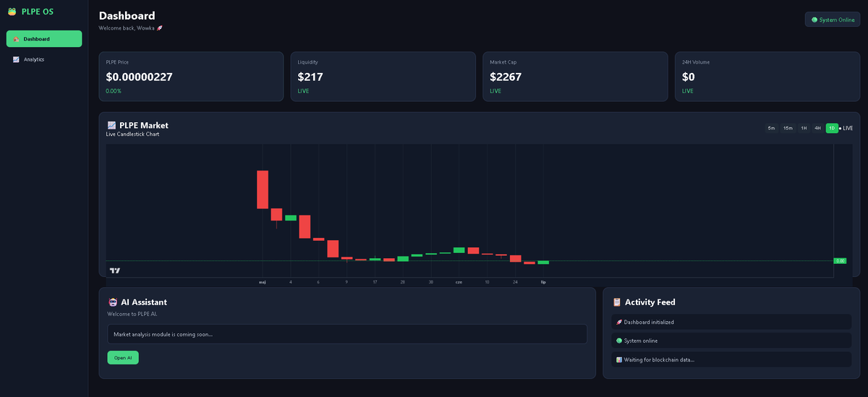The width and height of the screenshot is (868, 397).
Task: Click the market analysis module message field
Action: click(346, 334)
